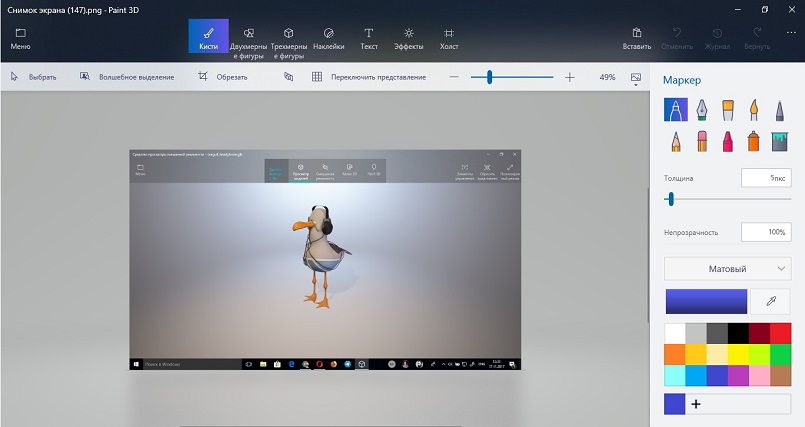Pick the bright red color swatch
This screenshot has width=805, height=427.
click(780, 333)
